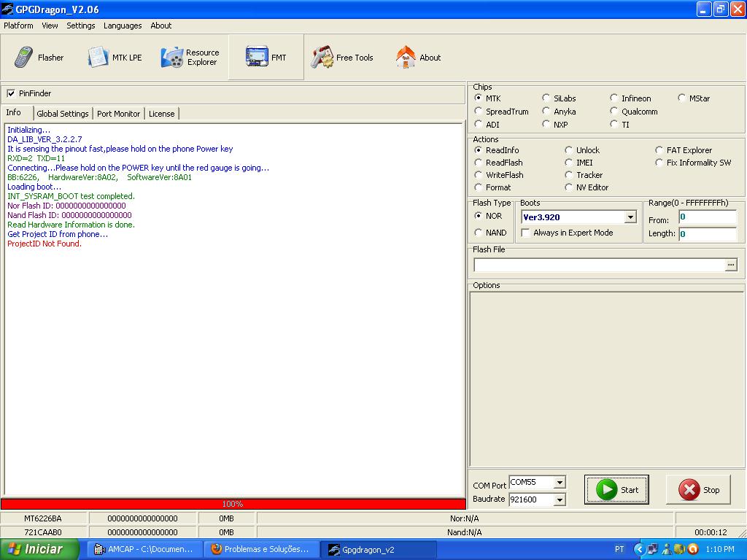Click the Windows Iniciar start button
747x560 pixels.
click(x=39, y=549)
